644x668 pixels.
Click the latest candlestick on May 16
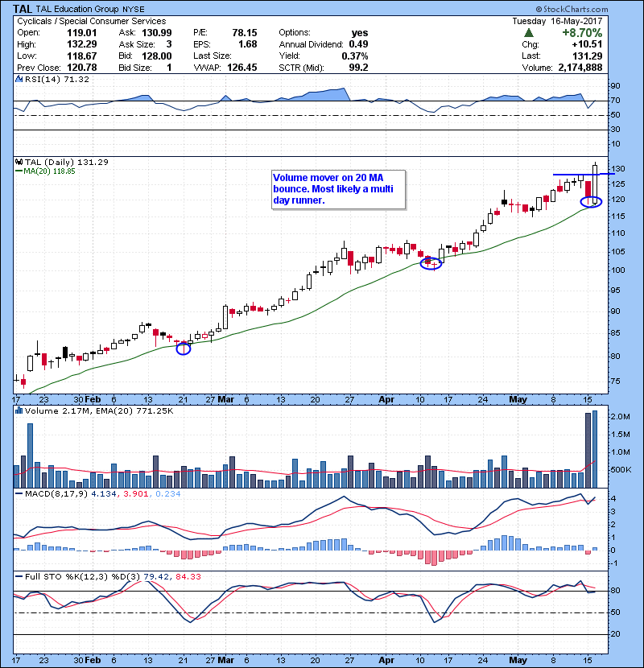pos(595,184)
